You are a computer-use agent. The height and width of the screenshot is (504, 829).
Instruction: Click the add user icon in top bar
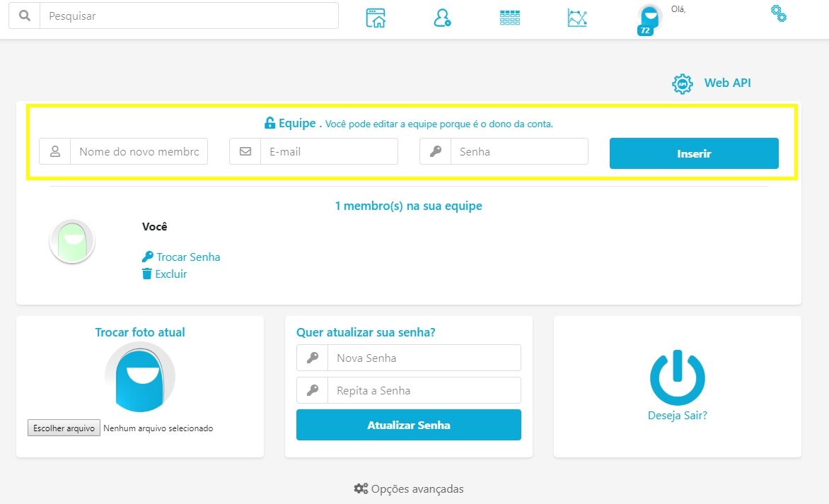tap(442, 18)
